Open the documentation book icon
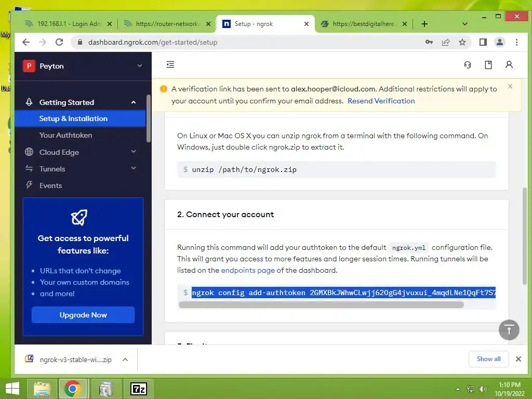The width and height of the screenshot is (532, 399). click(488, 65)
